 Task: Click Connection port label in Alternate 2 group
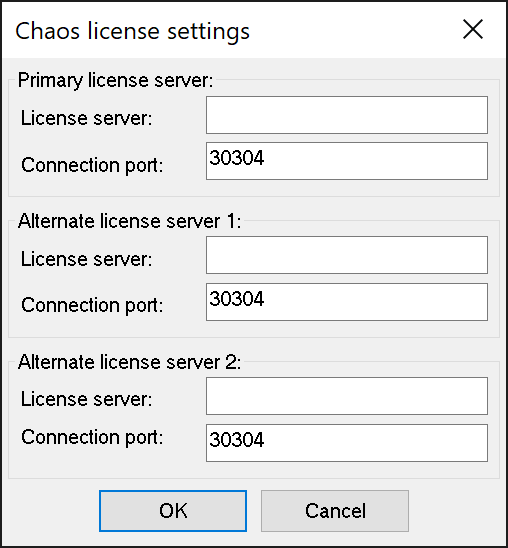point(92,437)
